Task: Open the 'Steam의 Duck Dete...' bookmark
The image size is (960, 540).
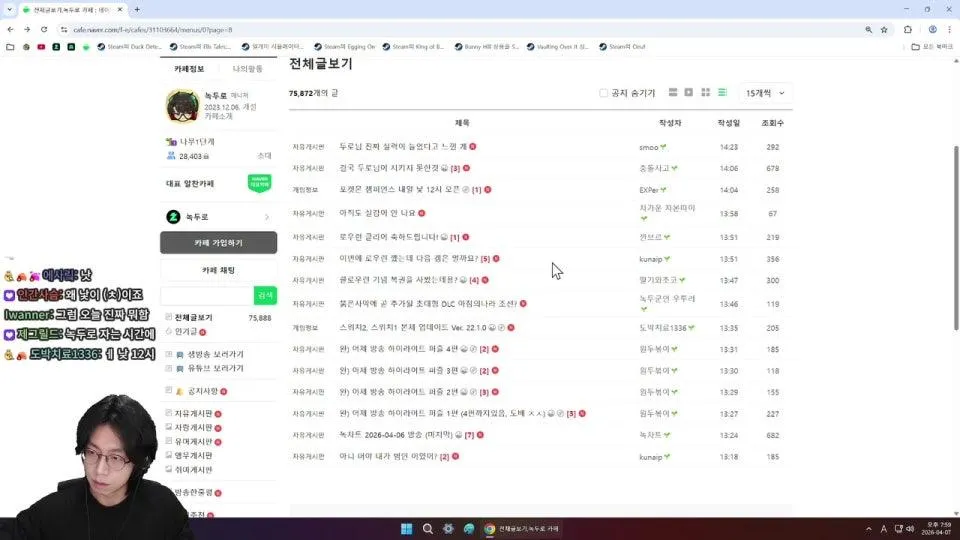Action: (129, 47)
